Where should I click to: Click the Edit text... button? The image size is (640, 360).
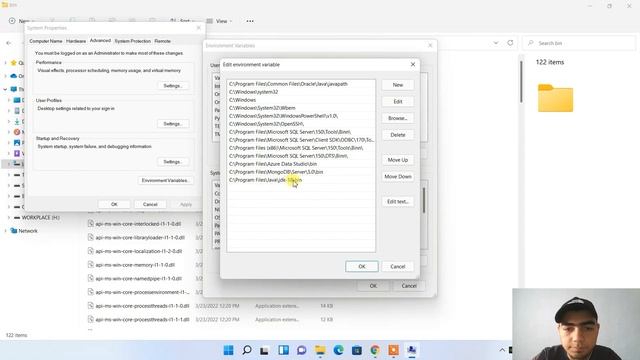pos(398,202)
